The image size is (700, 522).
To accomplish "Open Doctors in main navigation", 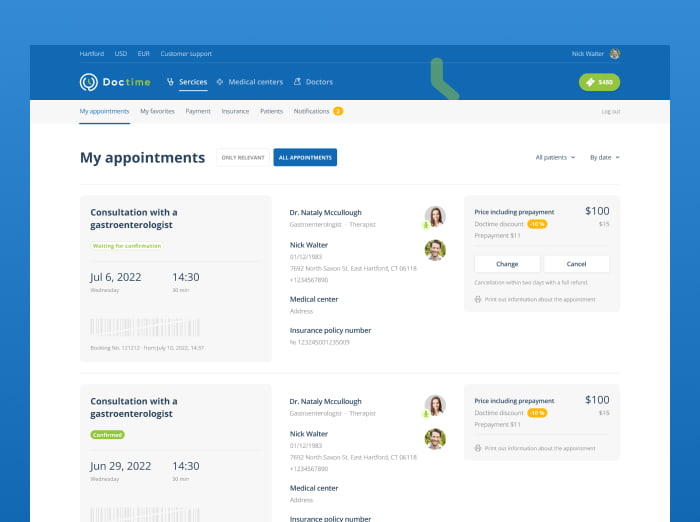I will point(319,82).
